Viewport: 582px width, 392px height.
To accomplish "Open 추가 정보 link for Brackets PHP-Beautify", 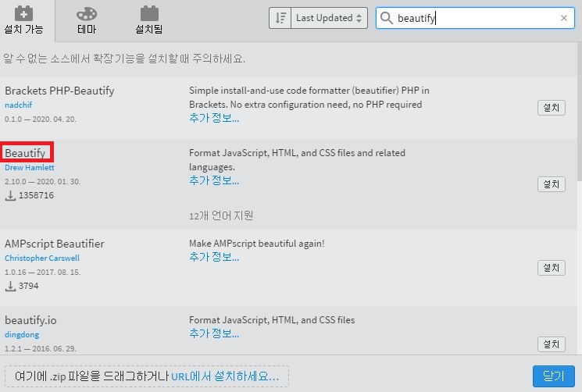I will tap(214, 118).
